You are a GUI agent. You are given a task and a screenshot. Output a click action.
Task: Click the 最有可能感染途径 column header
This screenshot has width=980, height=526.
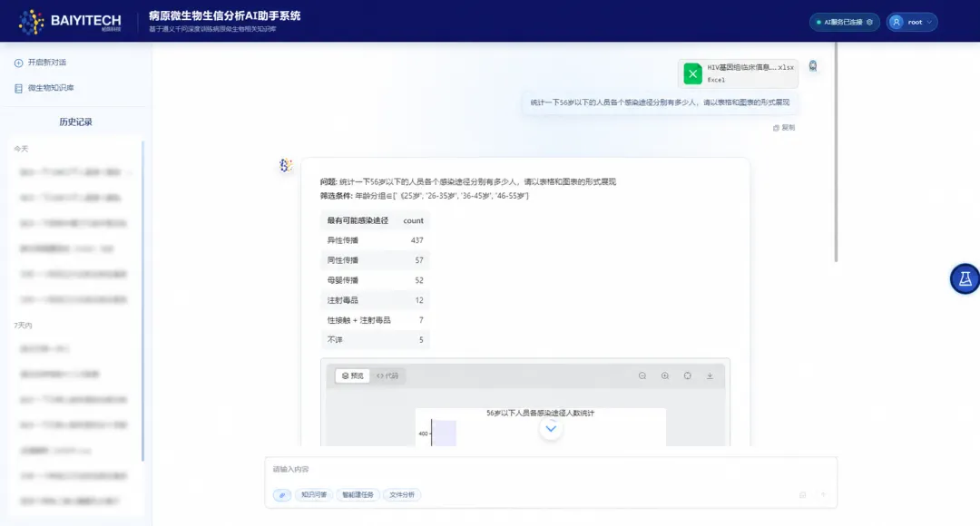(358, 220)
